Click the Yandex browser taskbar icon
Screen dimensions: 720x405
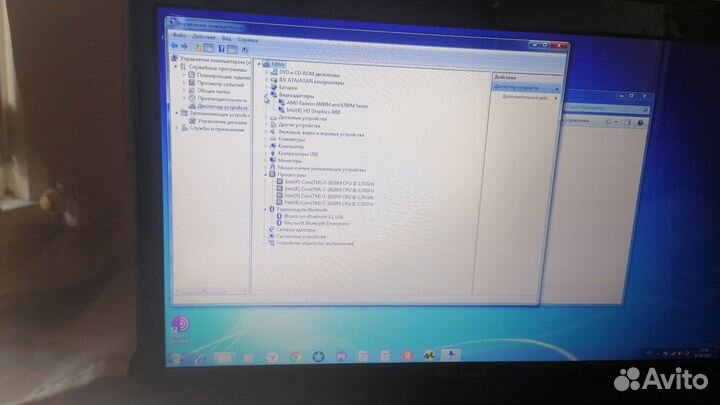271,355
